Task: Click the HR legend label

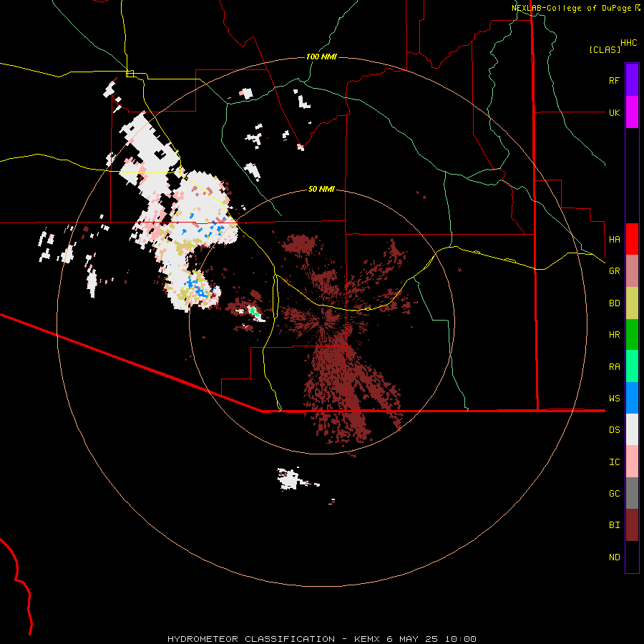Action: tap(614, 335)
